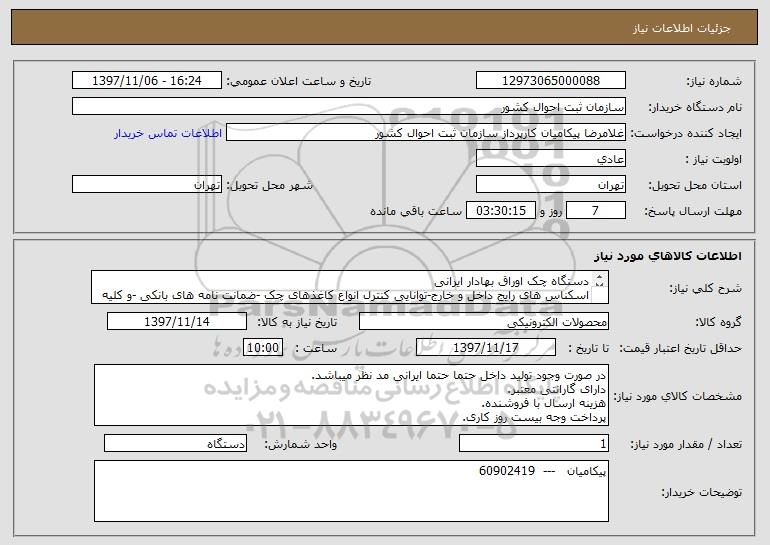Screen dimensions: 770x545
Task: Click the priority field showing عادی
Action: pyautogui.click(x=550, y=159)
